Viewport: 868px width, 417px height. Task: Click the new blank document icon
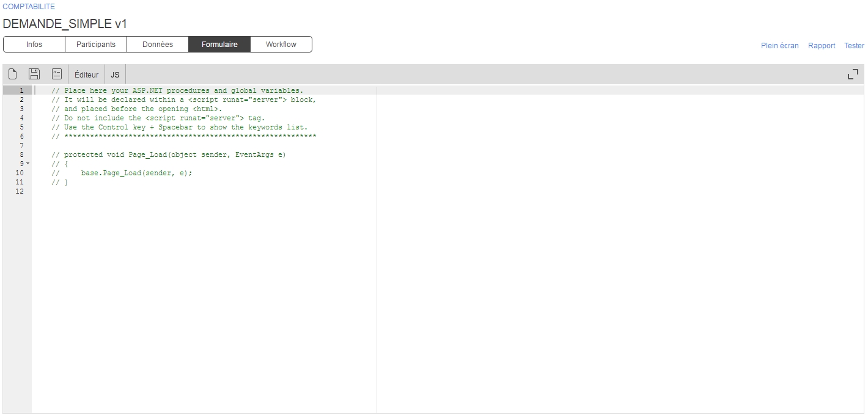(x=12, y=74)
